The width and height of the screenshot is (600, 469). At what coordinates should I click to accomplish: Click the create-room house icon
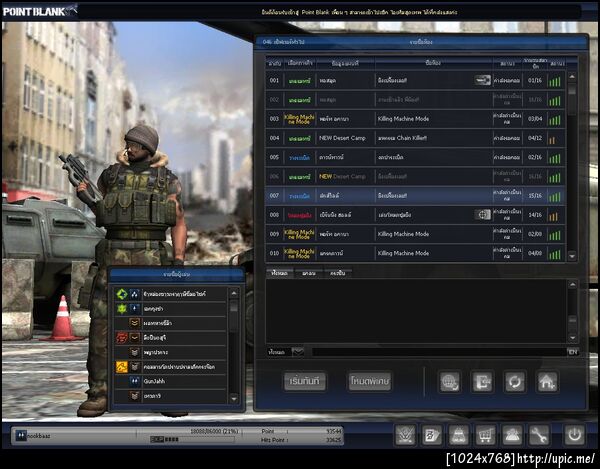547,381
